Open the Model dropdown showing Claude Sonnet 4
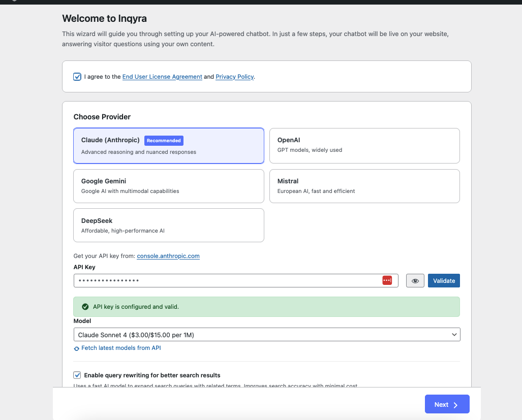Viewport: 522px width, 420px height. click(x=266, y=334)
